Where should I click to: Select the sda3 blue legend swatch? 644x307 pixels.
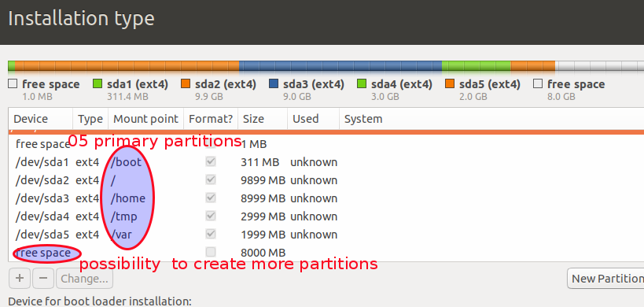pyautogui.click(x=273, y=84)
